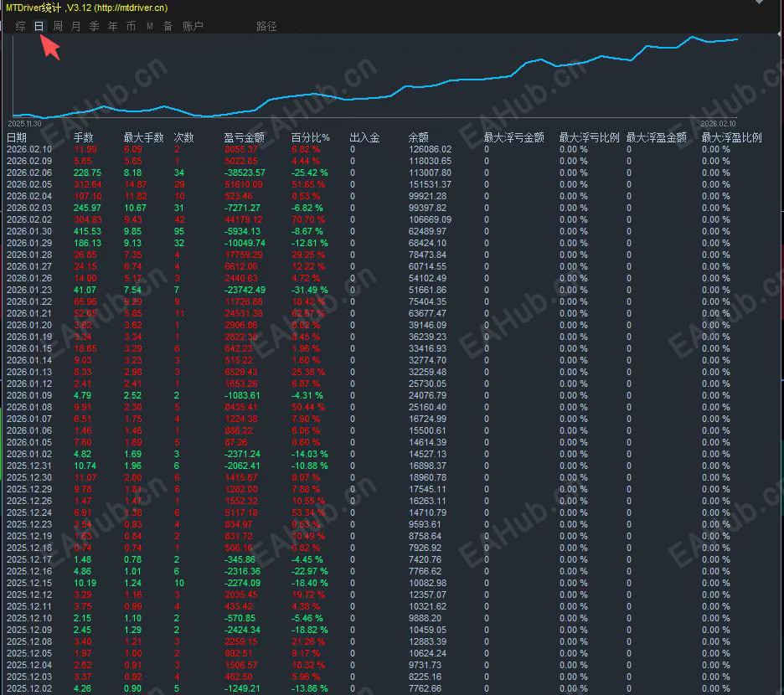Select the 2026.02.03 date row
784x695 pixels.
[x=29, y=208]
